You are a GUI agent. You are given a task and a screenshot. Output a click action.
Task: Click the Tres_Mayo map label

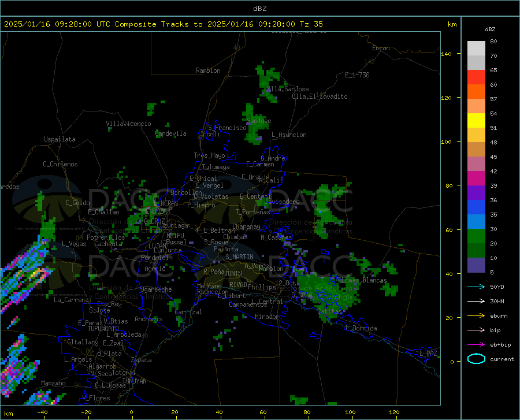pyautogui.click(x=209, y=155)
